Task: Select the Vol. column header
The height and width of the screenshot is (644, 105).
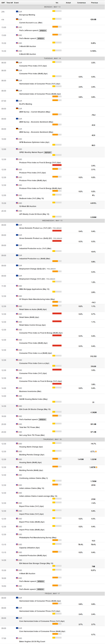Action: click(x=57, y=3)
